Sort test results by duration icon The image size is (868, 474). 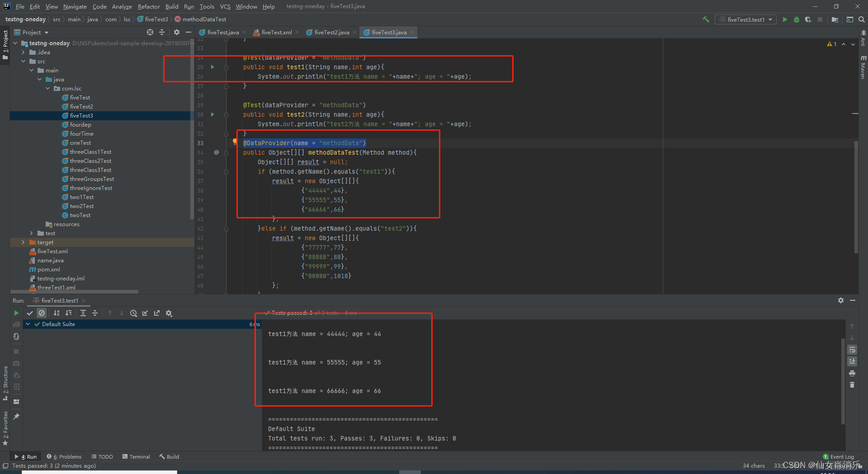[x=68, y=313]
